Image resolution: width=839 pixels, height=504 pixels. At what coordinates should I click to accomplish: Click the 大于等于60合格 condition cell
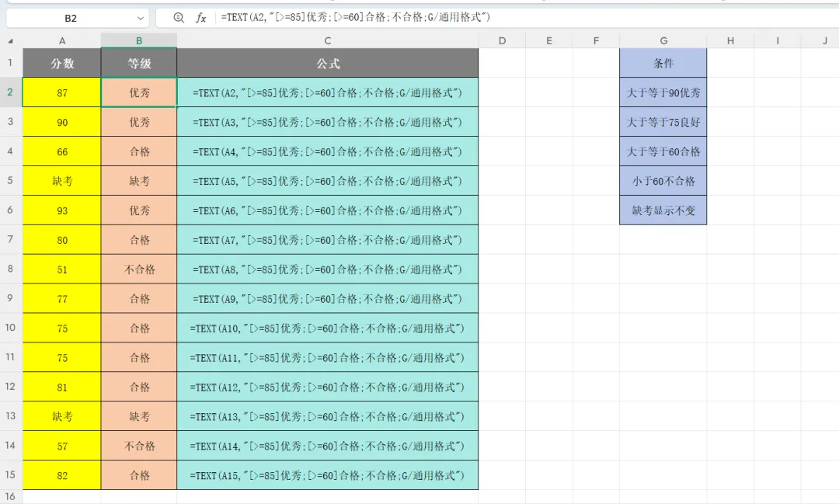pos(663,151)
